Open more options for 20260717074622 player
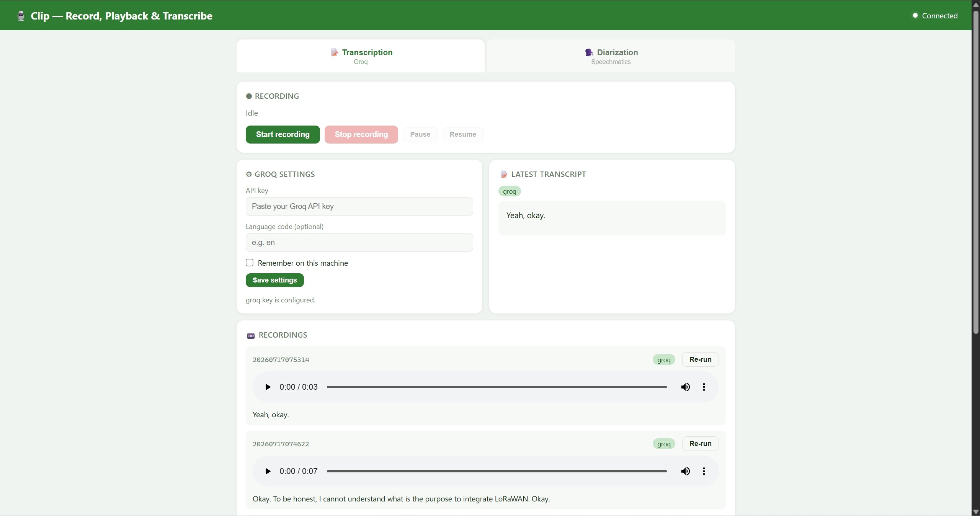The width and height of the screenshot is (980, 516). pos(704,471)
